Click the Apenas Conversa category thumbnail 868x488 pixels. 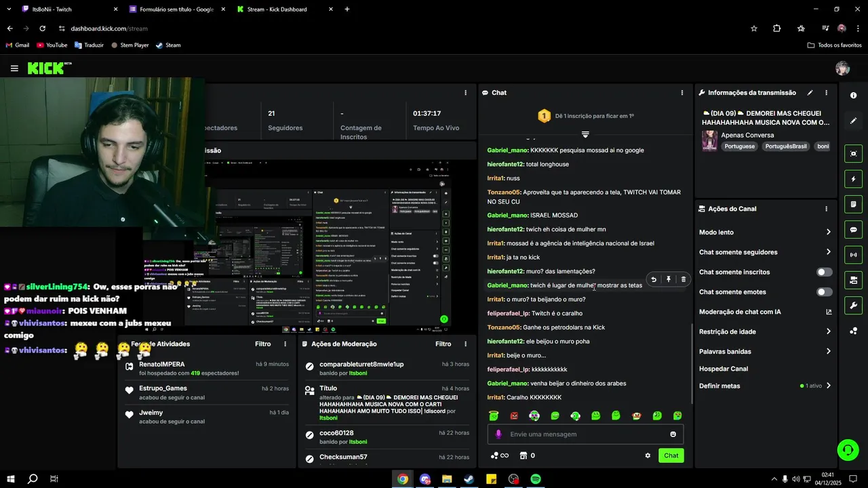pyautogui.click(x=710, y=141)
